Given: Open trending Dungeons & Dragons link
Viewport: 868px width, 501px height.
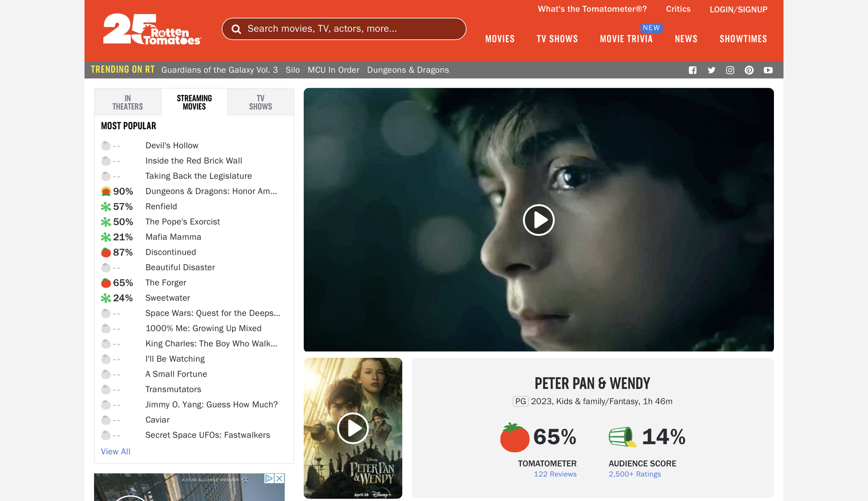Looking at the screenshot, I should click(408, 70).
